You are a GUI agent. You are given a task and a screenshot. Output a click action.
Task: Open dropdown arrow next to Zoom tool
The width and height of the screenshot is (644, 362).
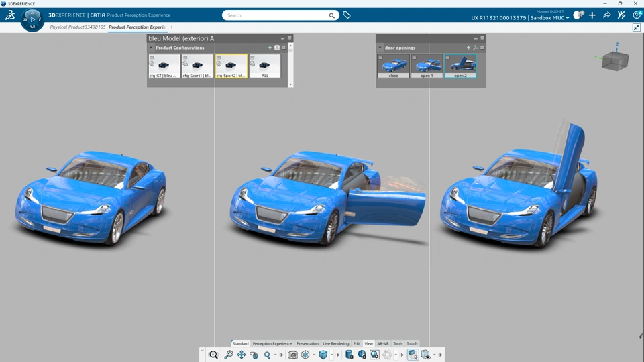click(x=275, y=355)
